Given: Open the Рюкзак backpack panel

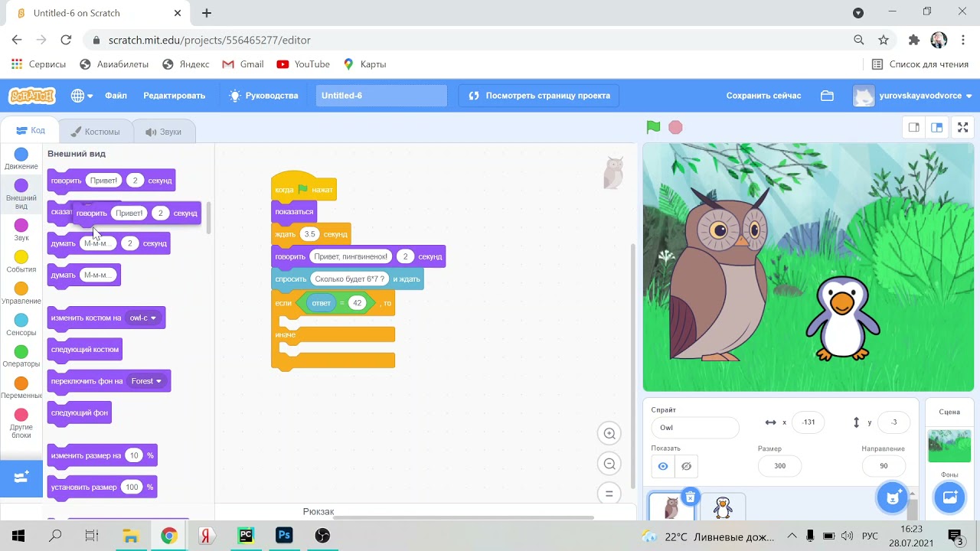Looking at the screenshot, I should click(318, 511).
